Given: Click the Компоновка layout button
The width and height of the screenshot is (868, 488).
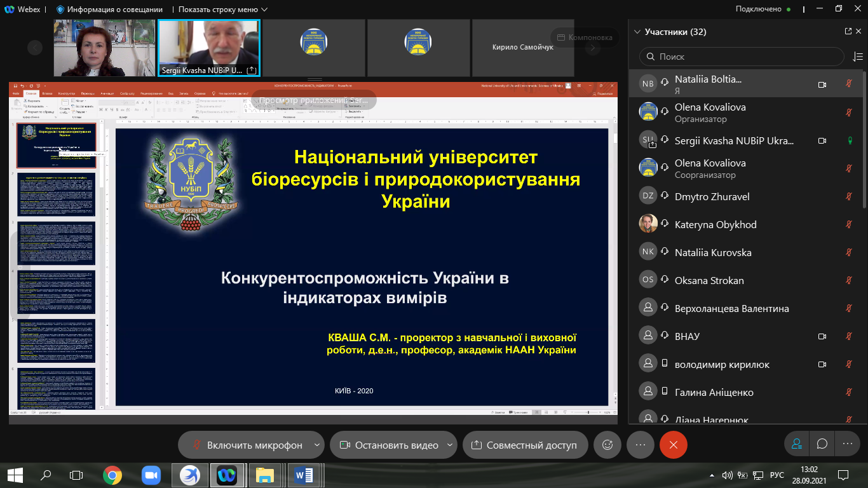Looking at the screenshot, I should click(585, 37).
